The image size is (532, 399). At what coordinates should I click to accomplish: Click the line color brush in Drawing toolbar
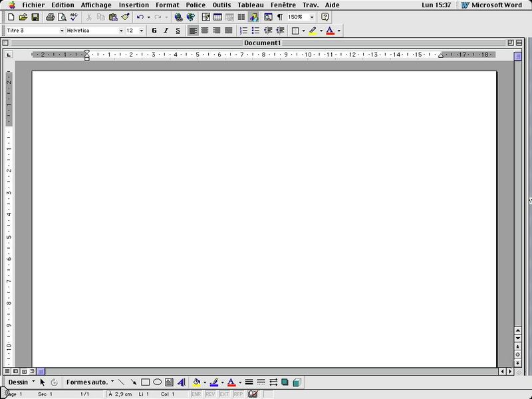tap(213, 382)
